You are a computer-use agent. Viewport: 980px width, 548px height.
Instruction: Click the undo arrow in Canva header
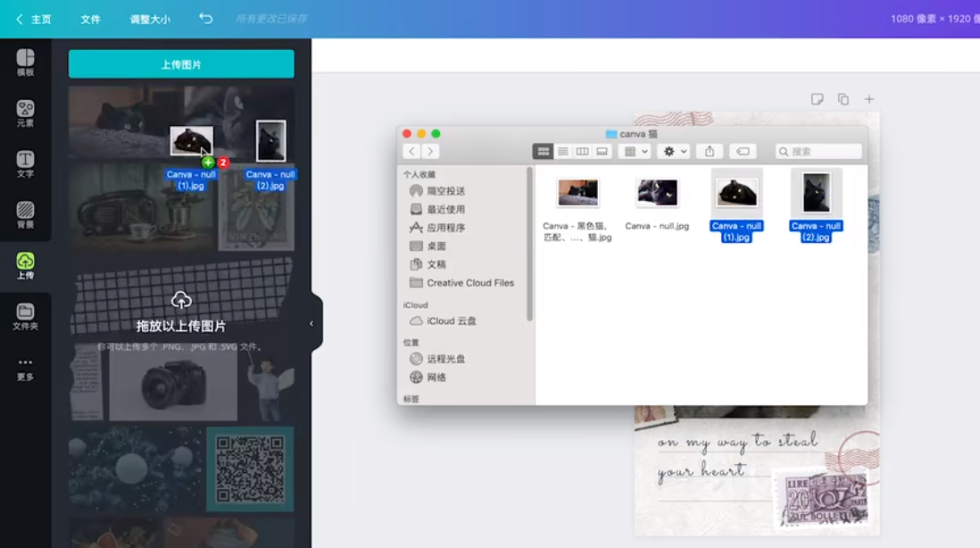coord(205,19)
